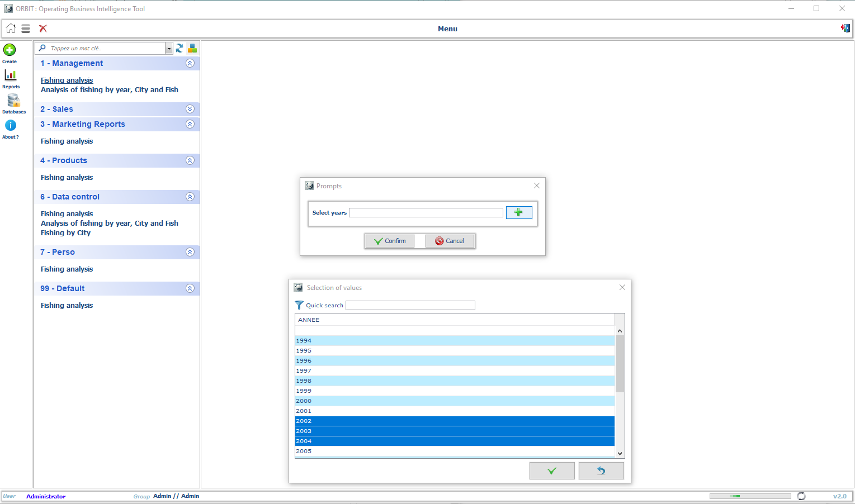
Task: Select year 1997 in the list
Action: tap(455, 370)
